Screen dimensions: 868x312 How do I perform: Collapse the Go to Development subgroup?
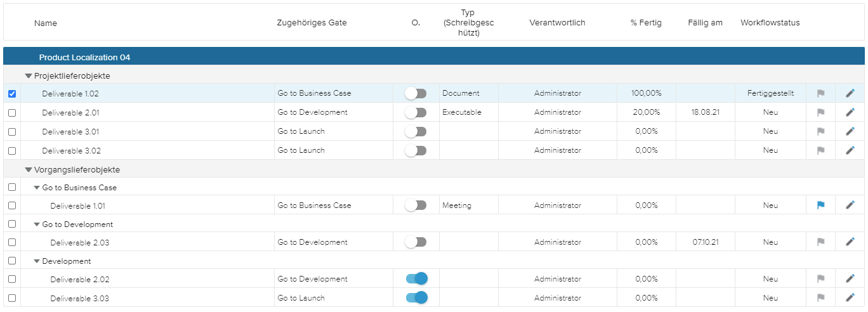point(37,224)
